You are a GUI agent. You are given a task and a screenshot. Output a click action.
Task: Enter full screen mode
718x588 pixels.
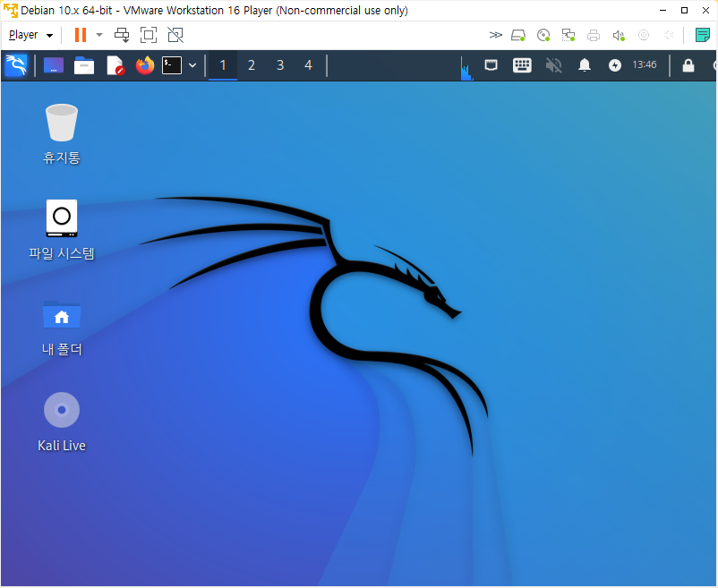149,35
